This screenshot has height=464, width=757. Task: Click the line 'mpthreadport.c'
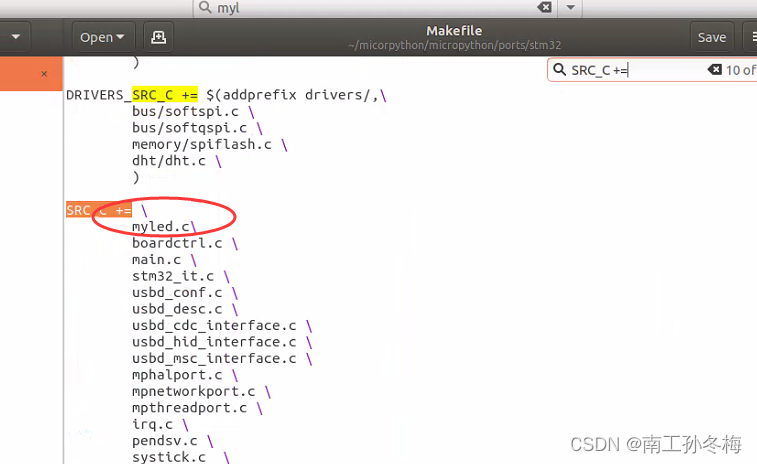190,408
